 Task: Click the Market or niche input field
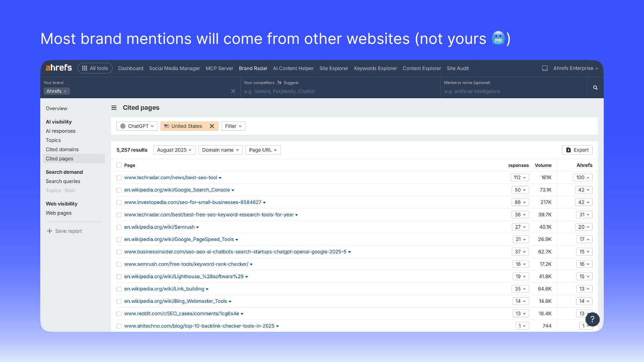[513, 92]
